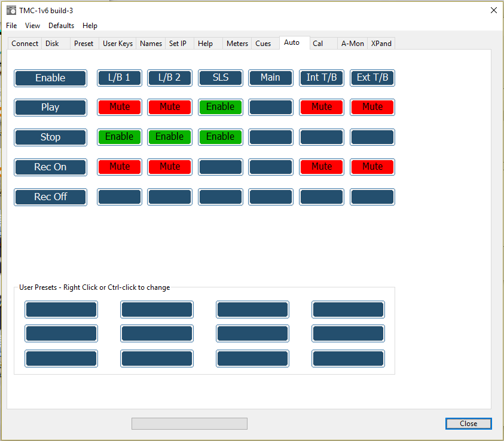Close the window with the title bar X

[494, 10]
